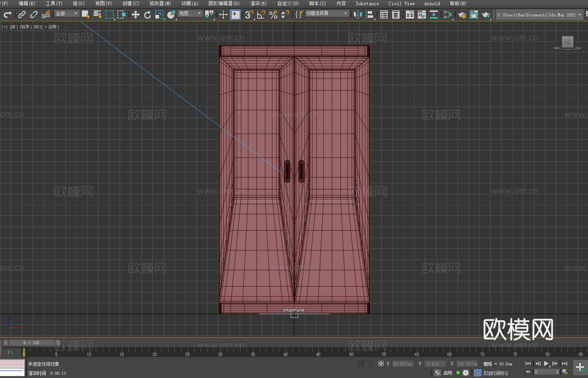Click Next Frame button
588x378 pixels.
point(555,364)
